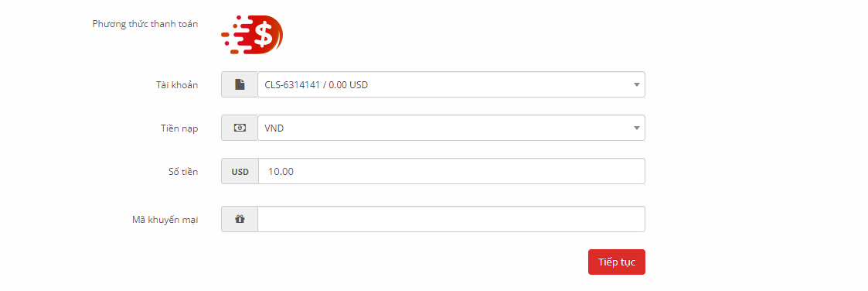Select the text CLS-6314141 / 0.00 USD

[316, 85]
